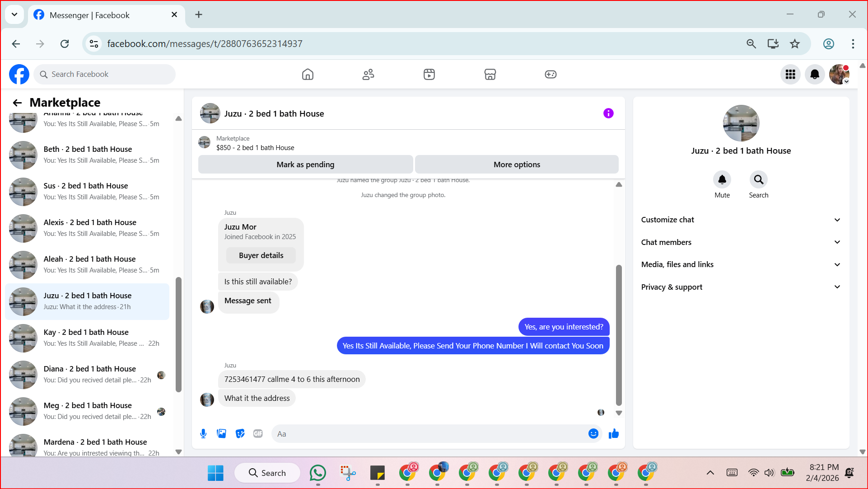Attach a photo using image icon
The width and height of the screenshot is (868, 489).
click(221, 434)
